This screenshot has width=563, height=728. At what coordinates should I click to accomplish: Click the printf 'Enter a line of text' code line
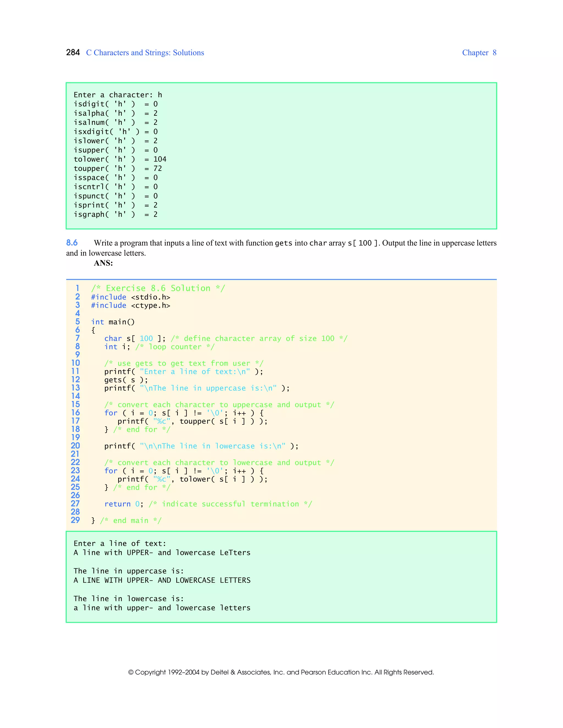(184, 372)
